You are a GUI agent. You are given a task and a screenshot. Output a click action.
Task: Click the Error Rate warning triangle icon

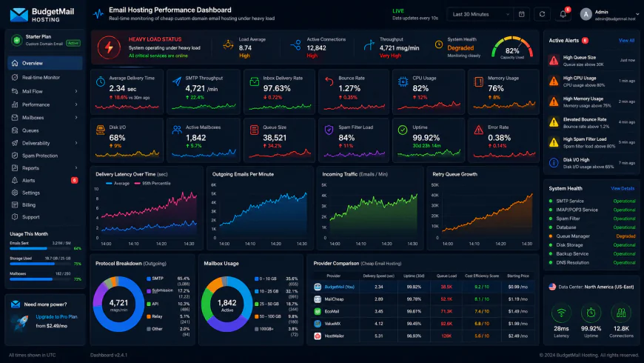(478, 130)
